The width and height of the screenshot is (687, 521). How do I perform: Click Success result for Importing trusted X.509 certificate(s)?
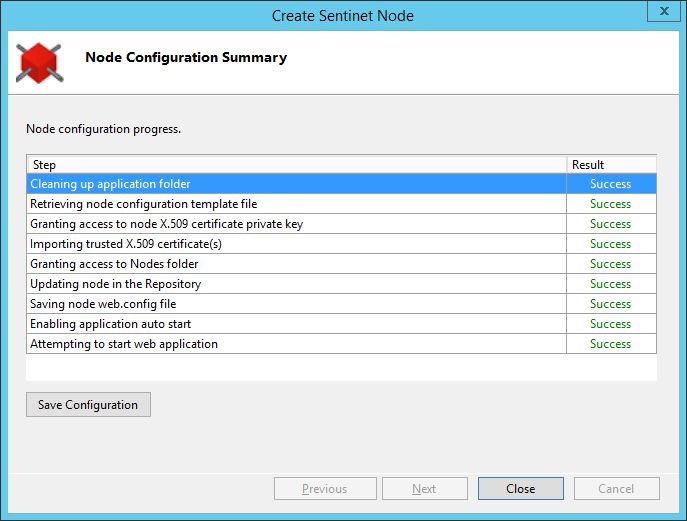click(610, 244)
